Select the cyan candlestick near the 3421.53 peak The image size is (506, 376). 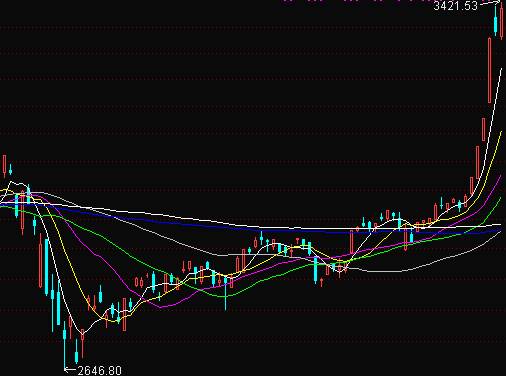[x=495, y=21]
